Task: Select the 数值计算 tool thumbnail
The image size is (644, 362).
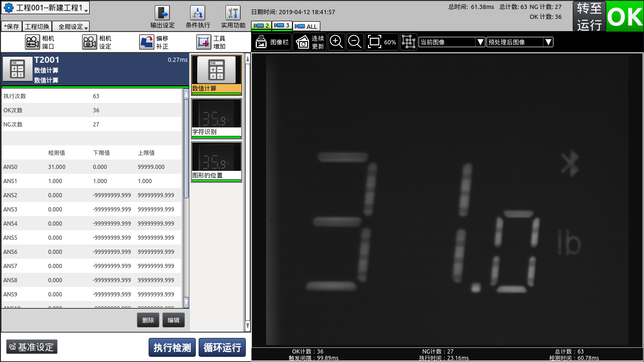Action: [217, 76]
